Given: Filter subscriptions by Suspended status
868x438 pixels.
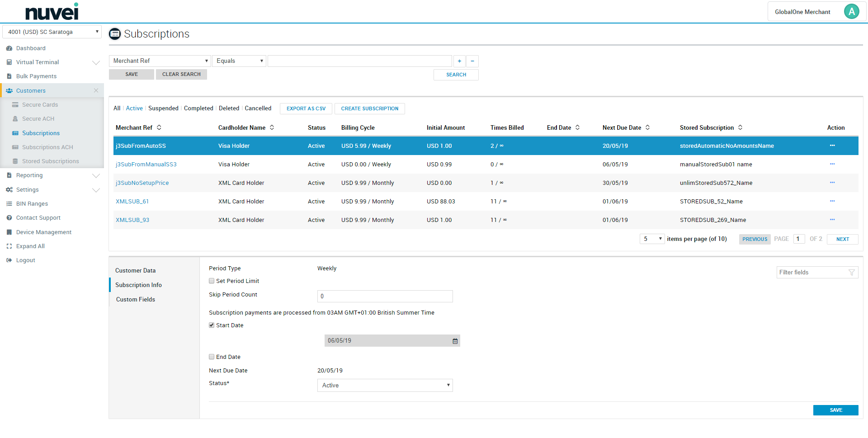Looking at the screenshot, I should [x=163, y=108].
